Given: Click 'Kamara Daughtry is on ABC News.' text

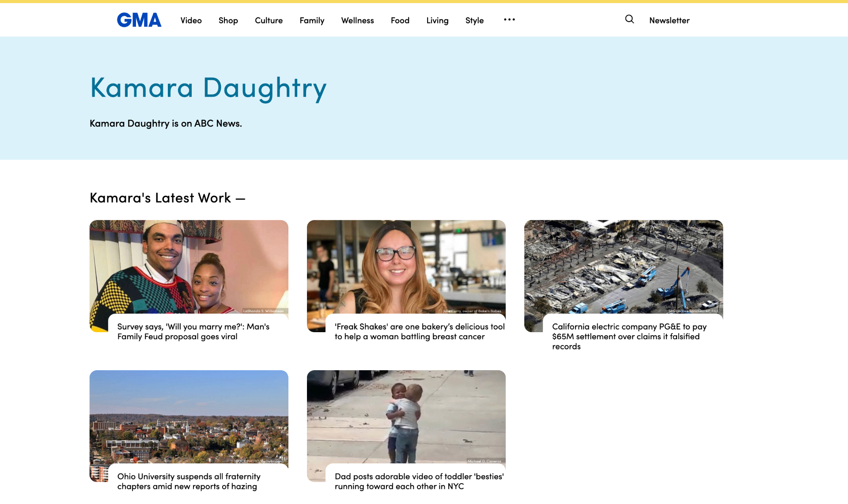Looking at the screenshot, I should tap(166, 123).
